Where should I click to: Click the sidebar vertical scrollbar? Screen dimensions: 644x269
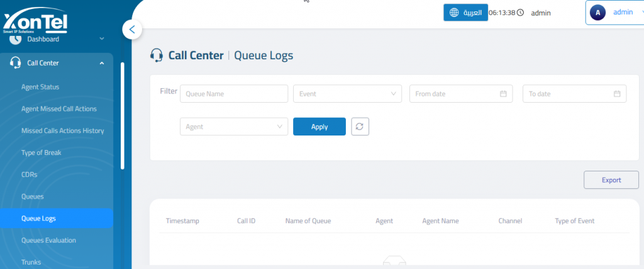pyautogui.click(x=123, y=115)
